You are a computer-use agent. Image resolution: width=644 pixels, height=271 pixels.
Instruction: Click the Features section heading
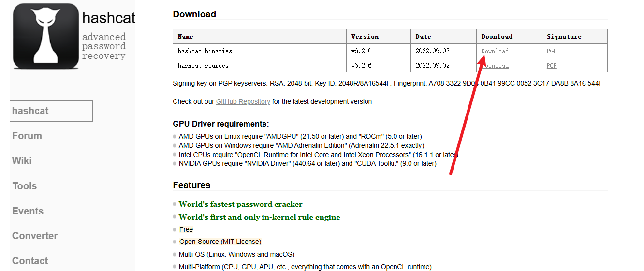point(191,185)
